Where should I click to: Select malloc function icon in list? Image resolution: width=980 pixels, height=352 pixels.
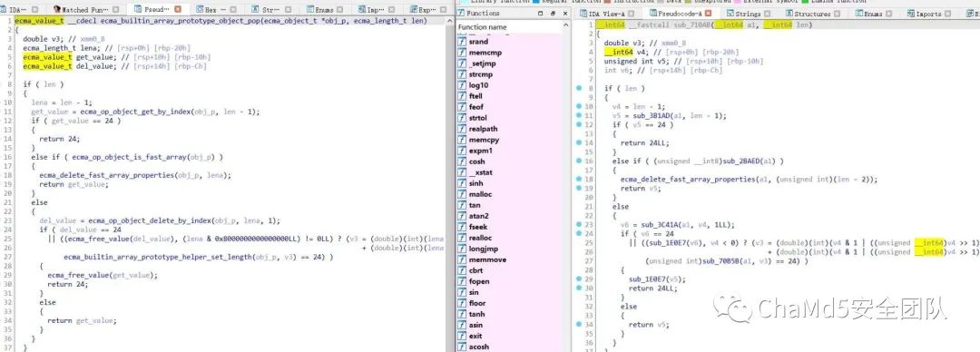[x=463, y=194]
